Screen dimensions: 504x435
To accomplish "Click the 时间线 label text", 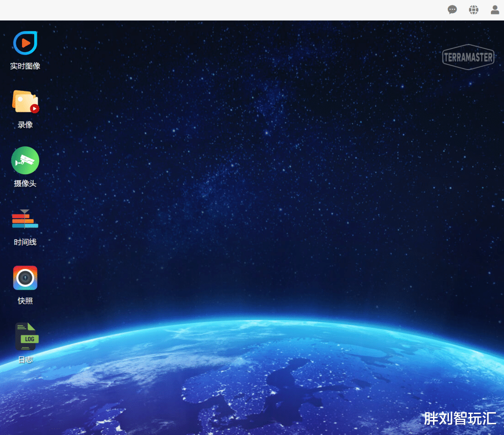I will pos(25,242).
